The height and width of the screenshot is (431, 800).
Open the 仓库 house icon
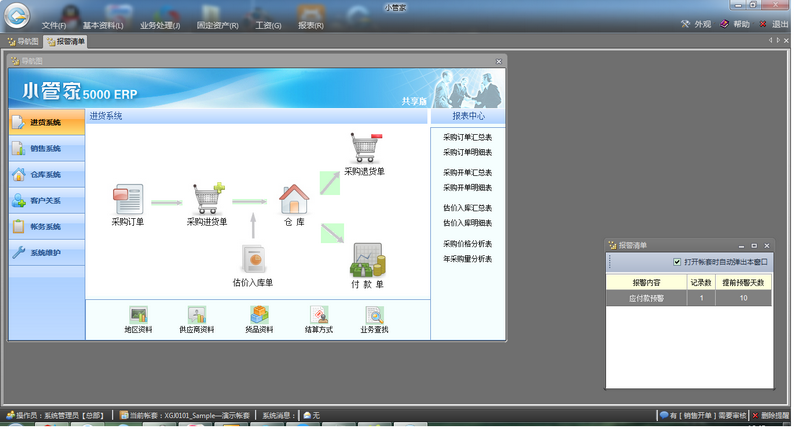[294, 199]
